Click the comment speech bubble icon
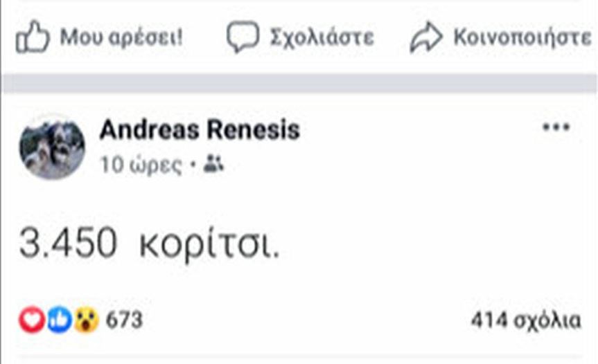 (x=243, y=37)
